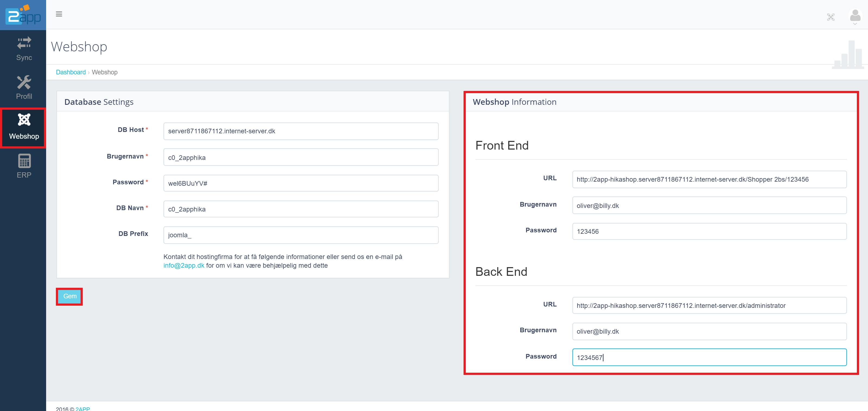Click the Webshop Information panel heading
The height and width of the screenshot is (411, 868).
pos(515,102)
